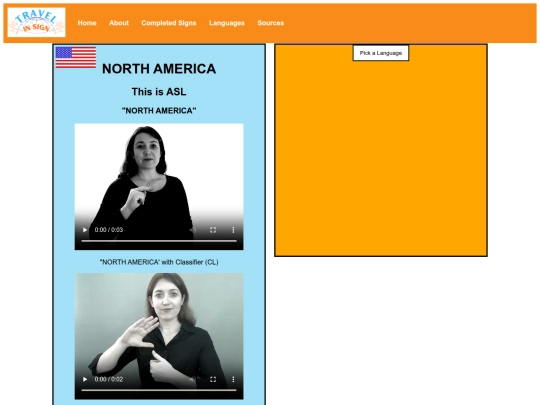This screenshot has width=540, height=405.
Task: View the Sources page
Action: click(x=271, y=23)
